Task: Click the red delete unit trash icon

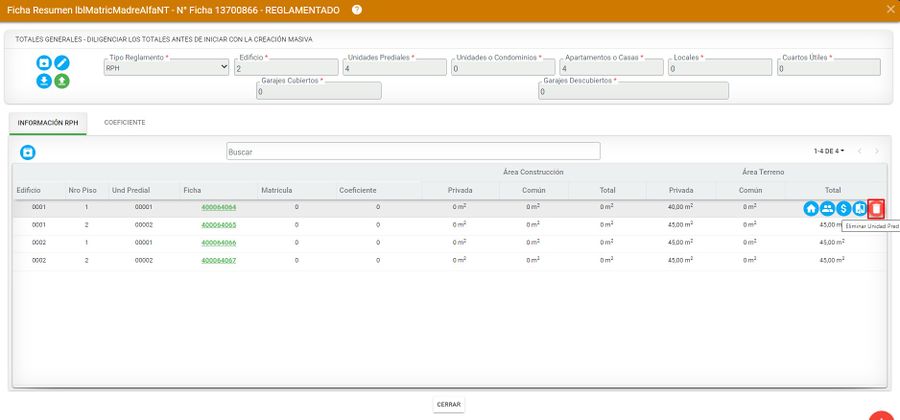Action: [x=876, y=209]
